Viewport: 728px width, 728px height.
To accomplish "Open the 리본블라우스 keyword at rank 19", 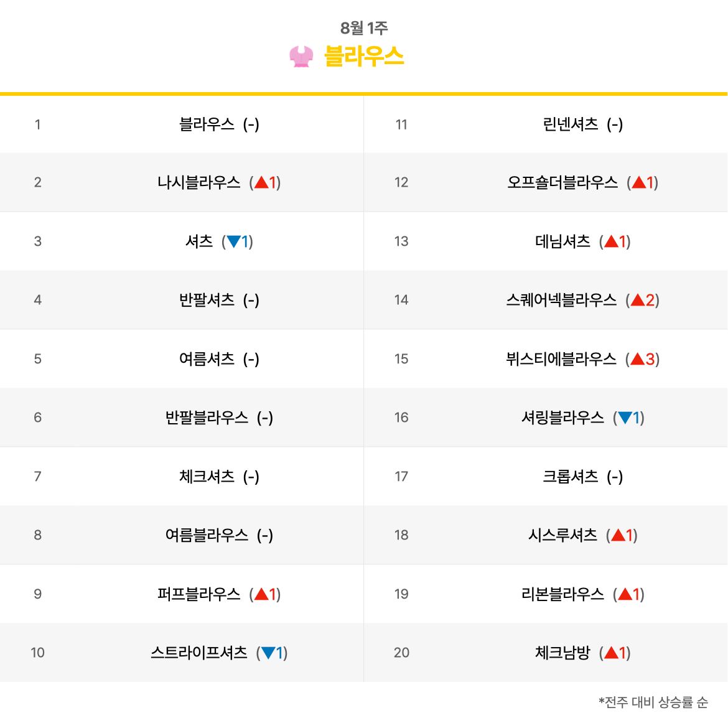I will [x=562, y=594].
